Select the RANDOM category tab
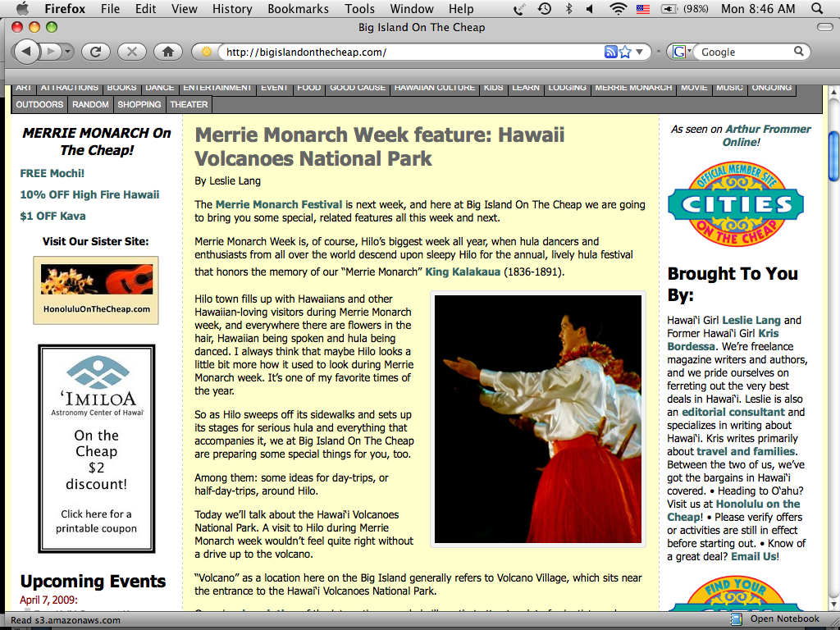The width and height of the screenshot is (840, 630). tap(90, 104)
